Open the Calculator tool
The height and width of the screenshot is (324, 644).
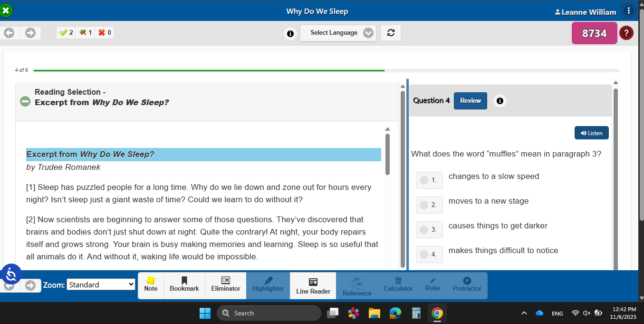(x=398, y=285)
